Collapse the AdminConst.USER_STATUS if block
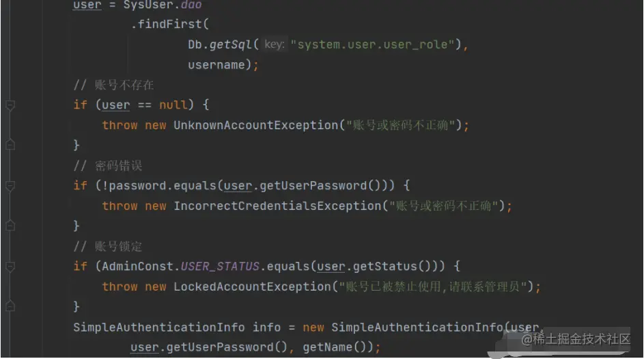644x359 pixels. pyautogui.click(x=10, y=267)
